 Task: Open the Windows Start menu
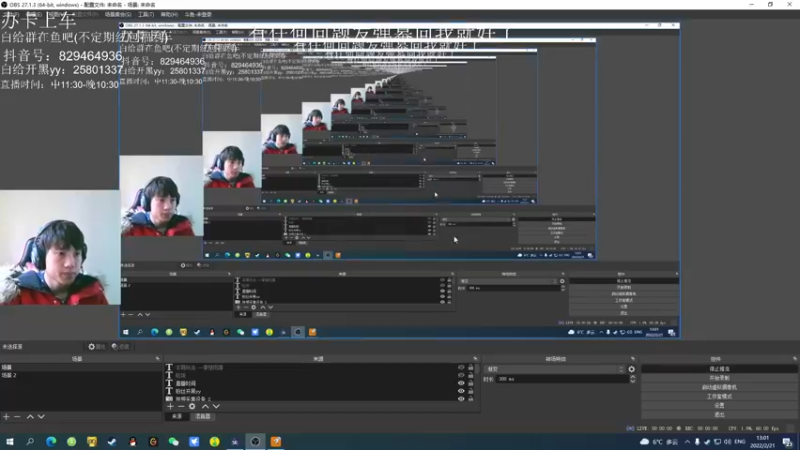(x=10, y=441)
